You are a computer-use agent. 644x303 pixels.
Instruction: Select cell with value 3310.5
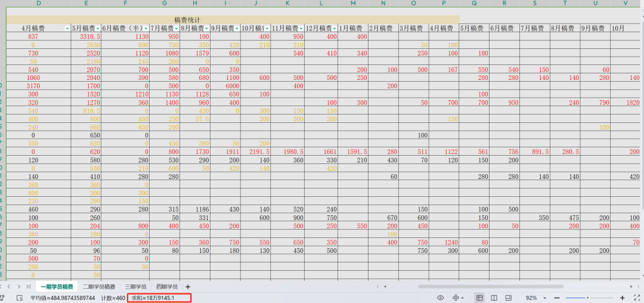[x=86, y=36]
